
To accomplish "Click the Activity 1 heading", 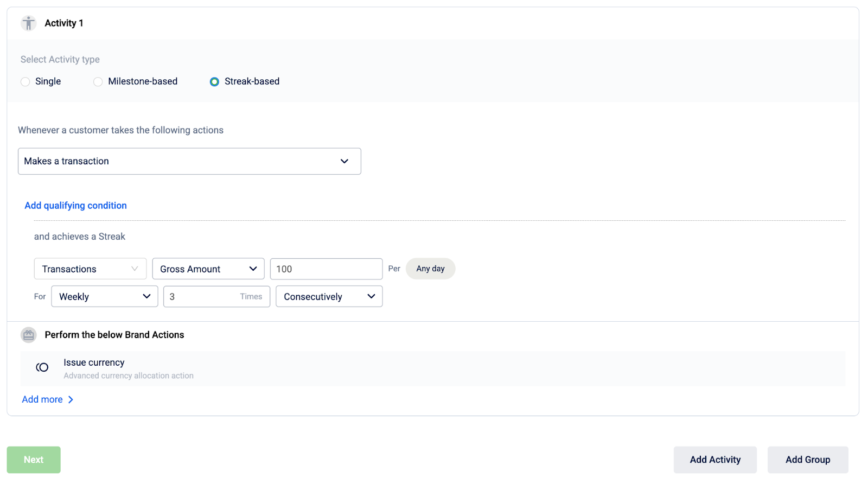I will (x=64, y=23).
